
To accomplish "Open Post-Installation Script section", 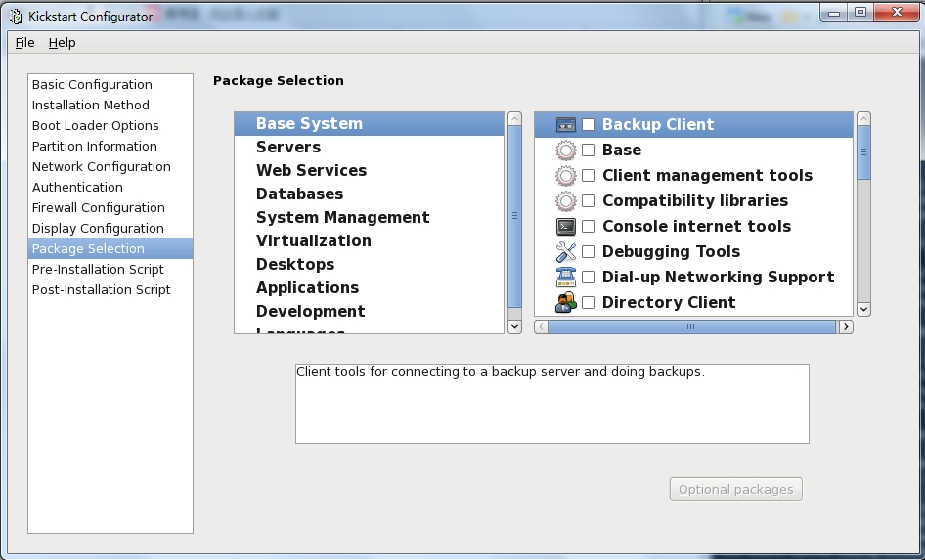I will (110, 290).
